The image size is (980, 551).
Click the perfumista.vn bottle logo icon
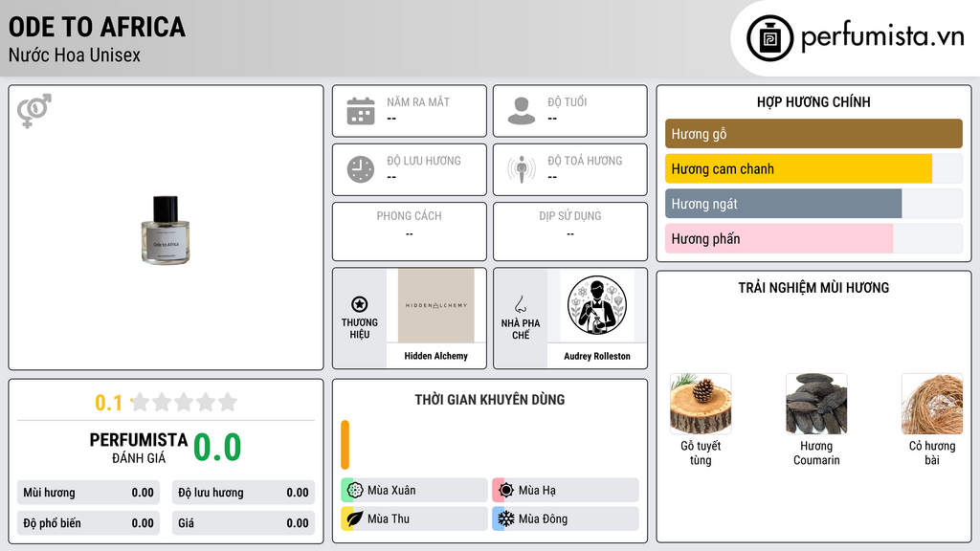click(769, 38)
